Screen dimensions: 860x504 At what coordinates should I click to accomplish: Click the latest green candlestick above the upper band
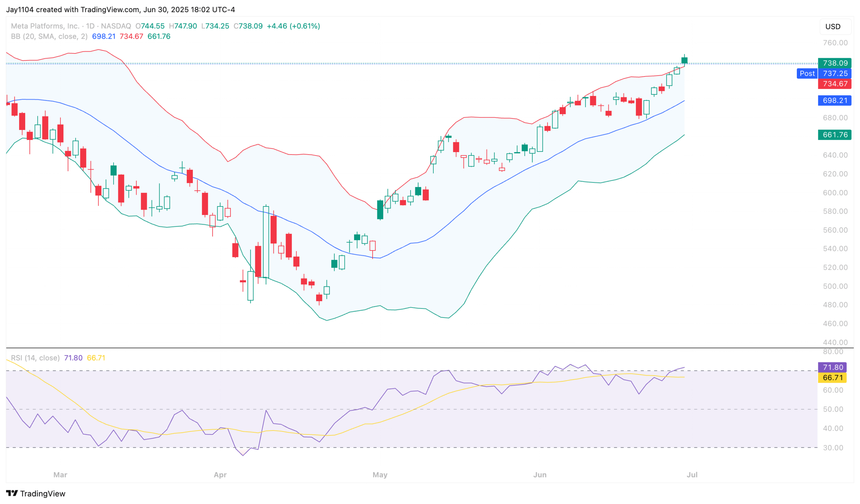pyautogui.click(x=684, y=60)
